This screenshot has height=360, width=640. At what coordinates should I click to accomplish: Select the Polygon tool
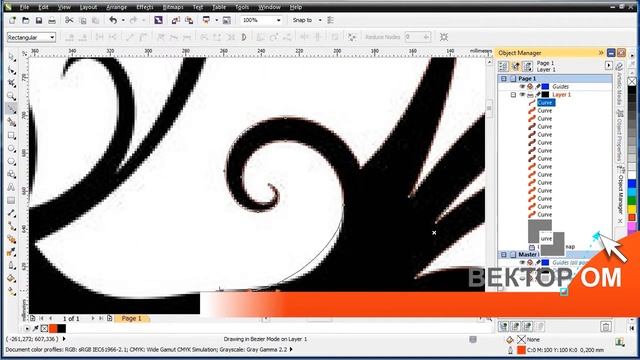click(x=11, y=162)
